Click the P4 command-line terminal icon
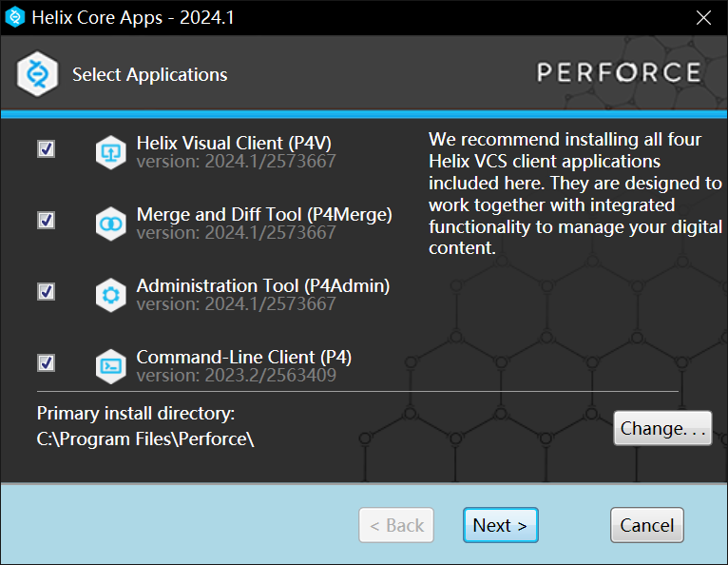Image resolution: width=728 pixels, height=565 pixels. coord(110,366)
